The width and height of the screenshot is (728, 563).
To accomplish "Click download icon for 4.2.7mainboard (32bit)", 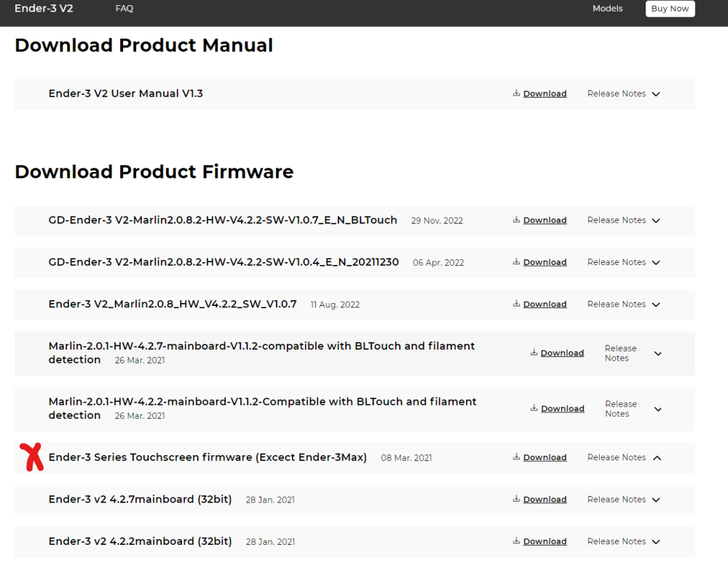I will pos(516,500).
